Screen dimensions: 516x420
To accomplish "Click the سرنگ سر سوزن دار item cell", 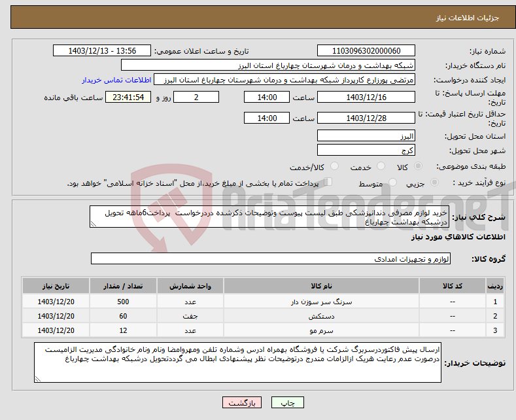I will tap(321, 302).
